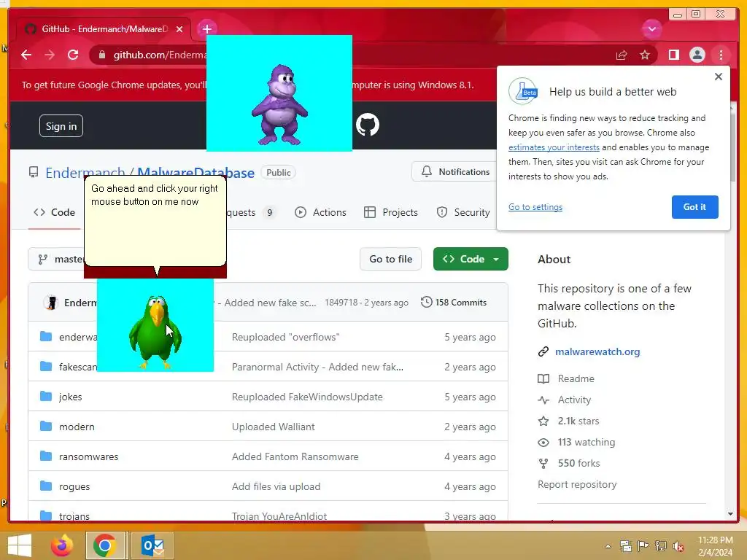Click the page scrollbar down arrow
The height and width of the screenshot is (560, 747).
click(x=731, y=514)
